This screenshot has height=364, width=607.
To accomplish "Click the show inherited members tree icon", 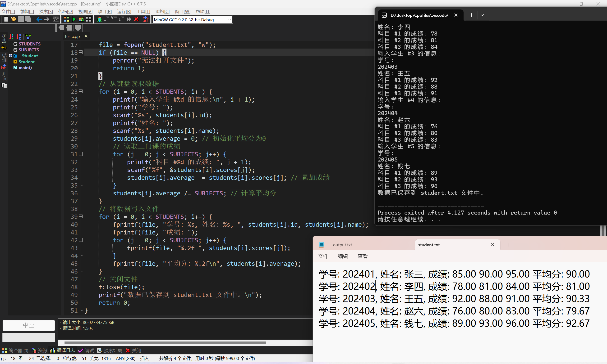I will (28, 36).
